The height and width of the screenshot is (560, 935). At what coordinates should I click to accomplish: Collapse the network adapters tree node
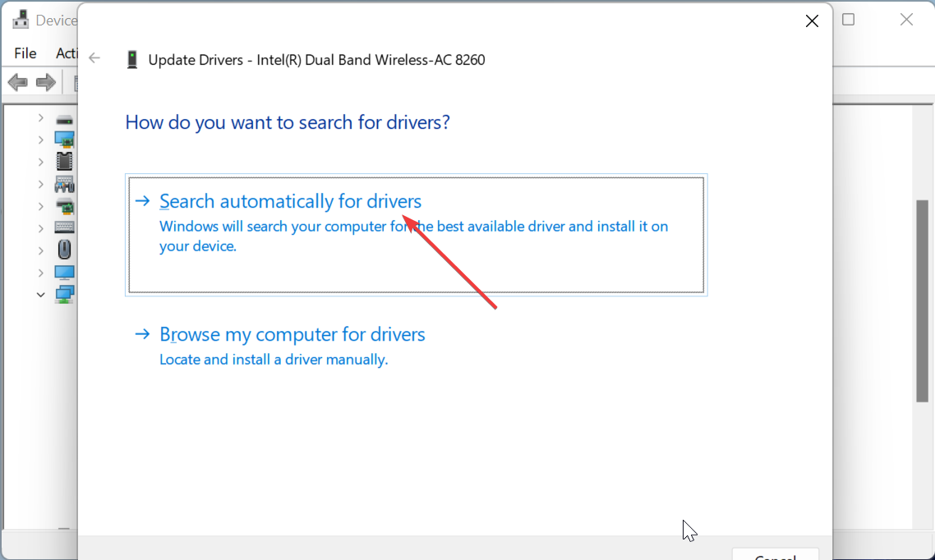40,294
